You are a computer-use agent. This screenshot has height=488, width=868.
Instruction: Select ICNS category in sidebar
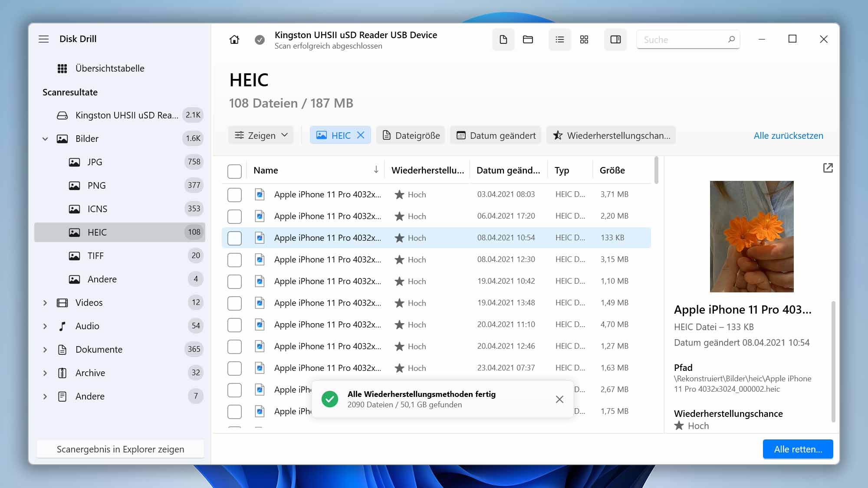(x=120, y=209)
